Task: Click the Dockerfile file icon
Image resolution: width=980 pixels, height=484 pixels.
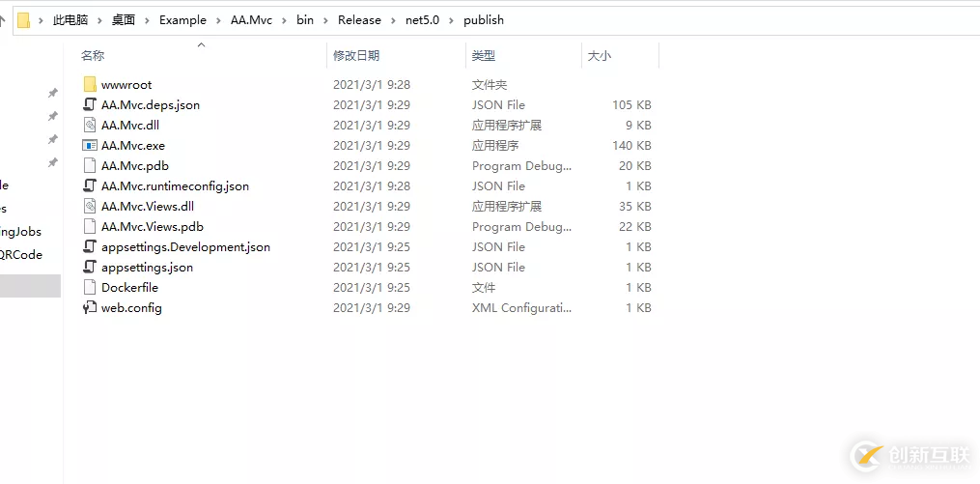Action: pyautogui.click(x=90, y=288)
